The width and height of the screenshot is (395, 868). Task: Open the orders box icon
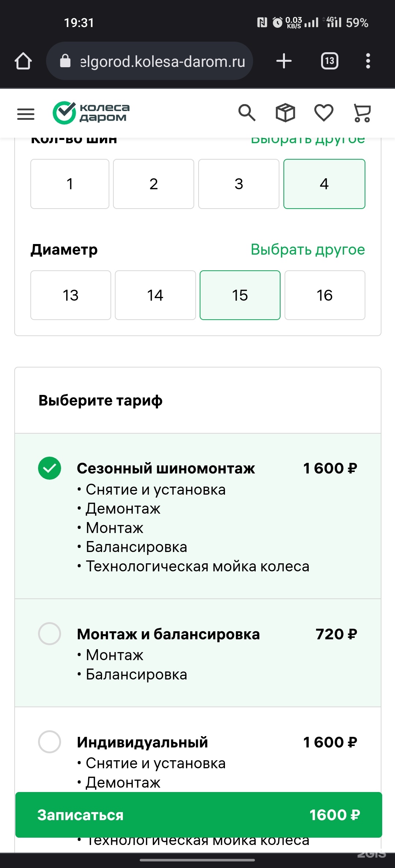(285, 113)
